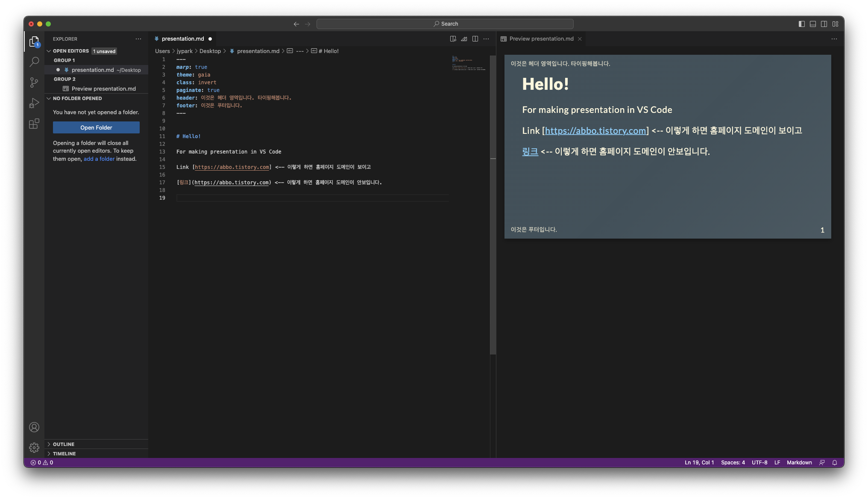Open the Accounts menu icon

34,427
